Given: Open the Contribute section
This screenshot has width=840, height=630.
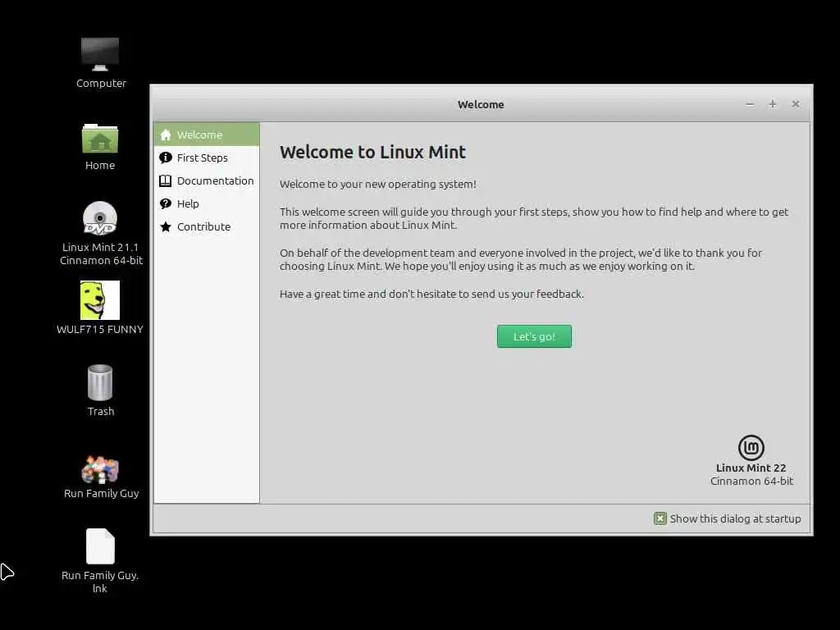Looking at the screenshot, I should (x=206, y=226).
